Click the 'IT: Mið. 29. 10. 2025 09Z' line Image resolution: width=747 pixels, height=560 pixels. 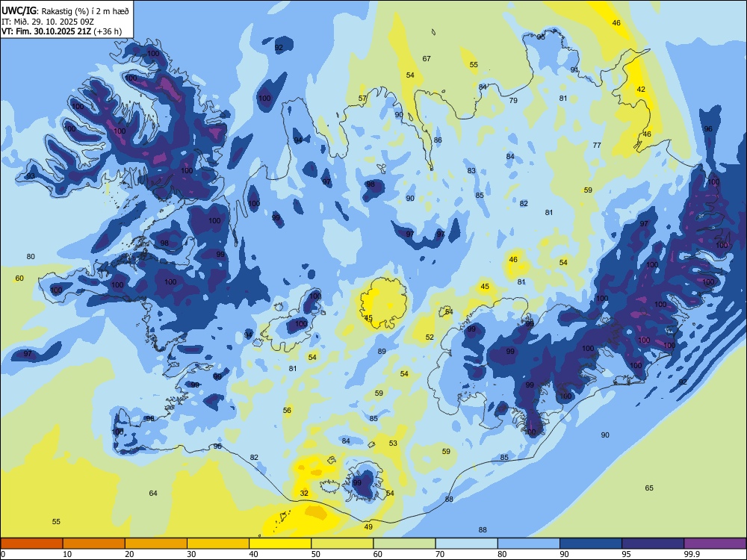(48, 22)
